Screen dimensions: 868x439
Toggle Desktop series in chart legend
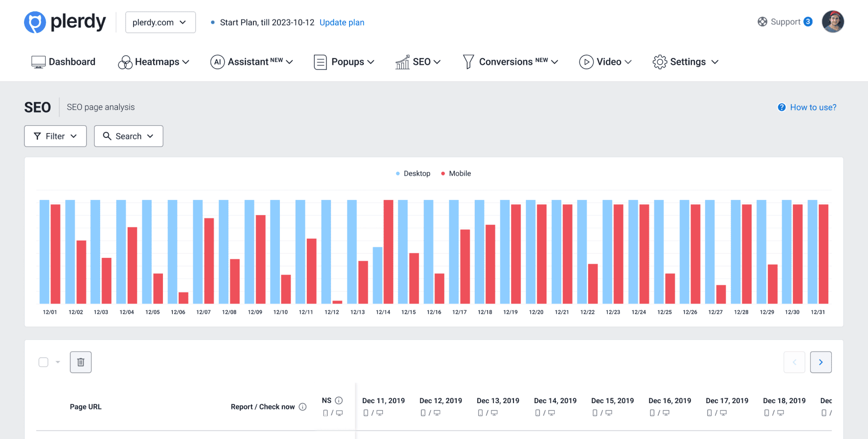[413, 173]
